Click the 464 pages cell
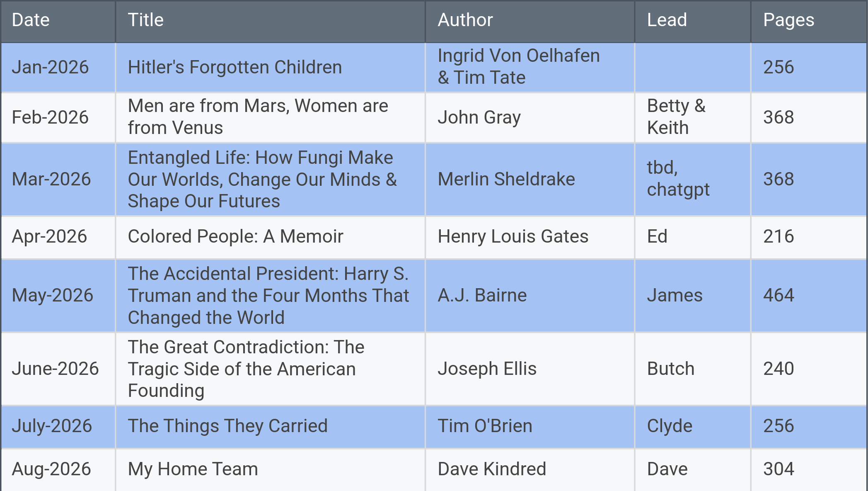Screen dimensions: 868x491 pyautogui.click(x=779, y=295)
